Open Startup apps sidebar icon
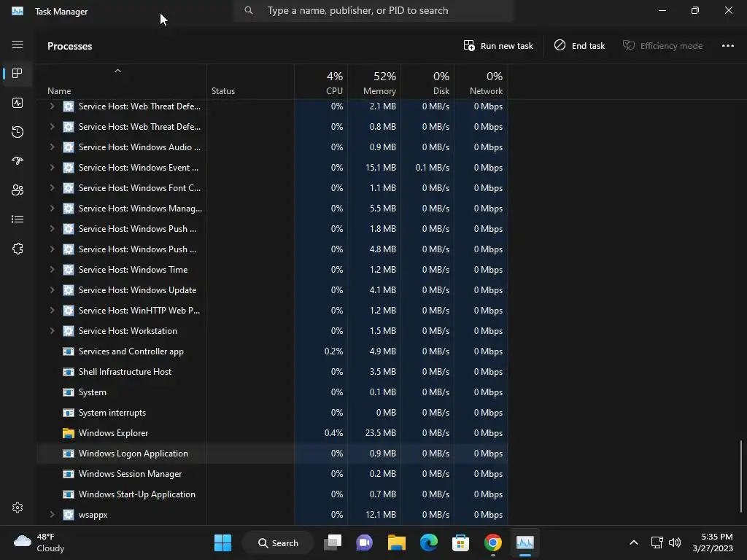This screenshot has height=560, width=747. 18,161
